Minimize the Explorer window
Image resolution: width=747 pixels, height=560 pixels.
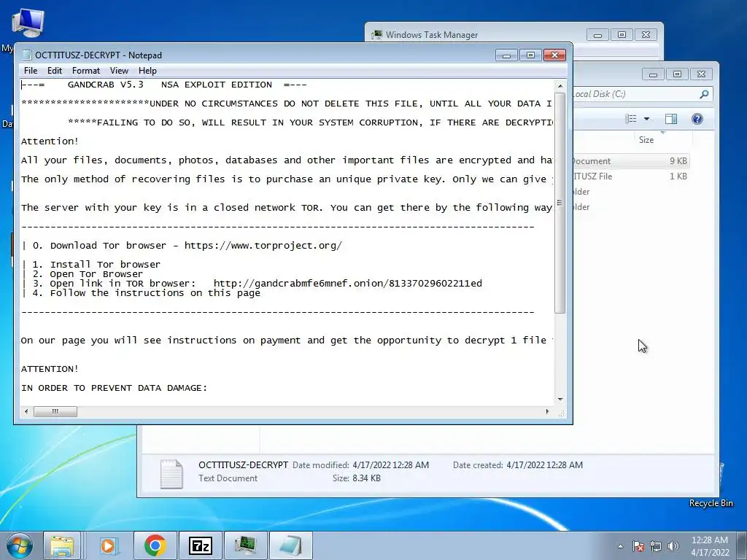[x=653, y=74]
